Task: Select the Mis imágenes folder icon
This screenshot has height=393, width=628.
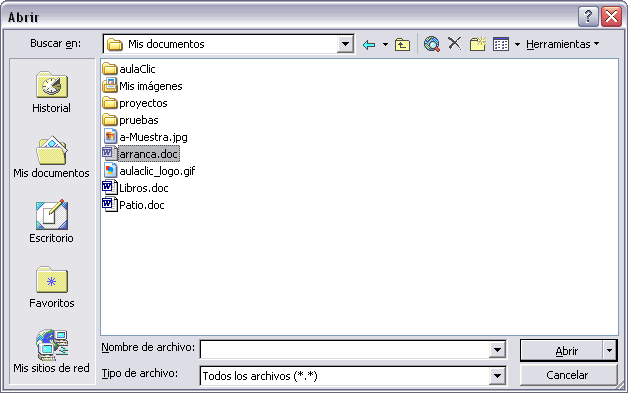Action: coord(110,86)
